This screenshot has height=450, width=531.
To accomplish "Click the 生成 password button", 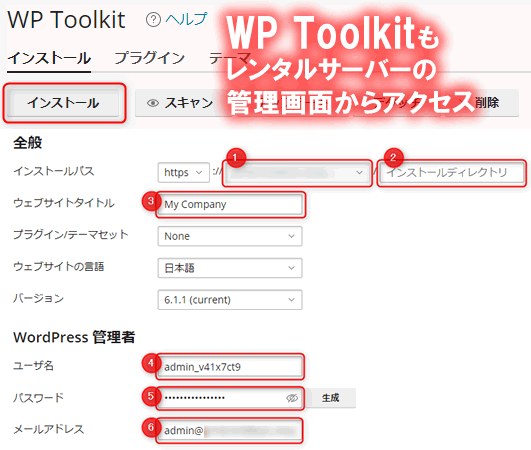I will pyautogui.click(x=330, y=398).
